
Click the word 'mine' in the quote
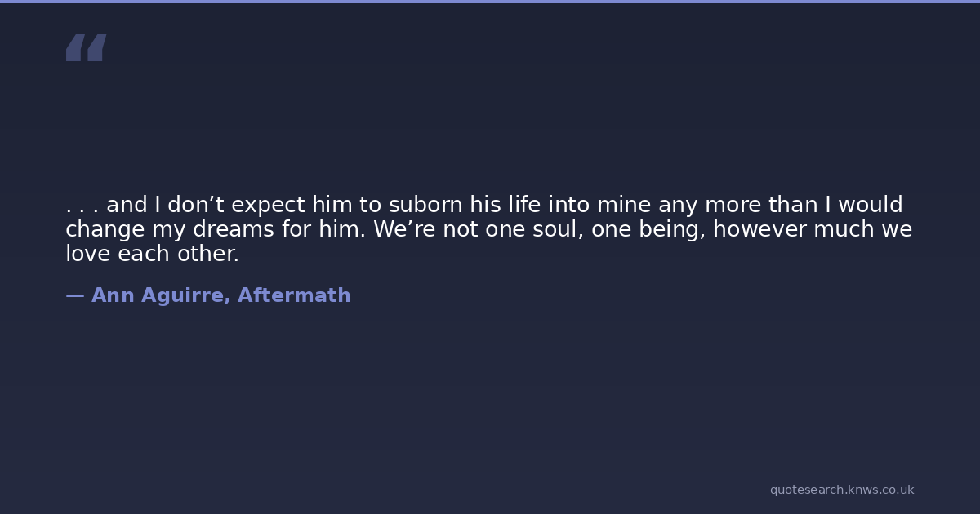tap(625, 206)
